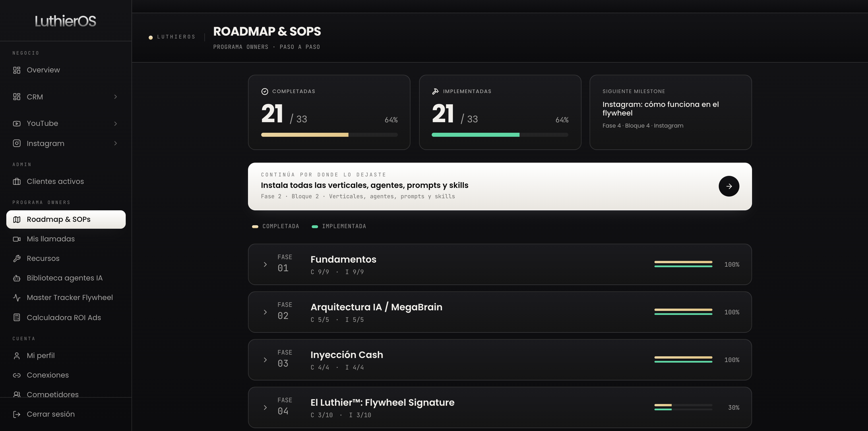This screenshot has width=868, height=431.
Task: Click the Conexiones link icon
Action: tap(17, 375)
